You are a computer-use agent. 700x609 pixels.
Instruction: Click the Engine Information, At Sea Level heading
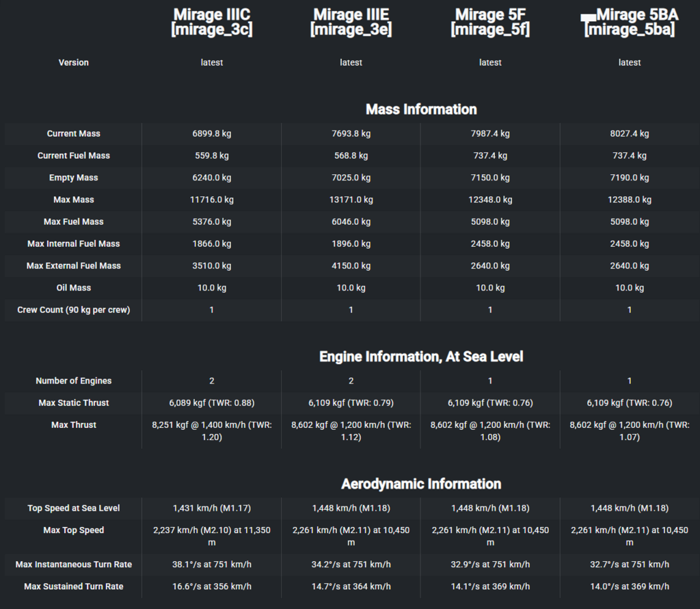point(421,357)
